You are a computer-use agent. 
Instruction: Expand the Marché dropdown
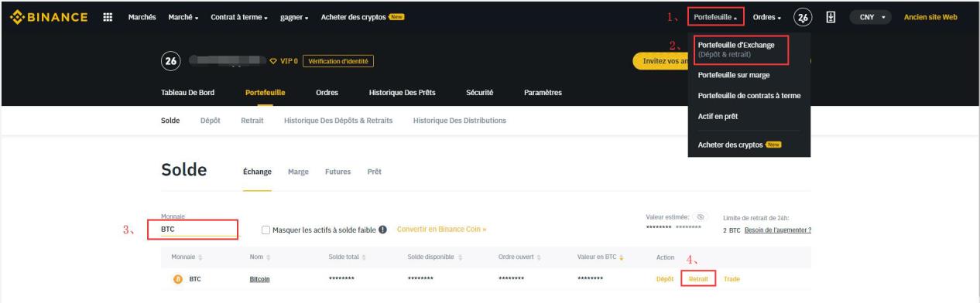coord(183,17)
